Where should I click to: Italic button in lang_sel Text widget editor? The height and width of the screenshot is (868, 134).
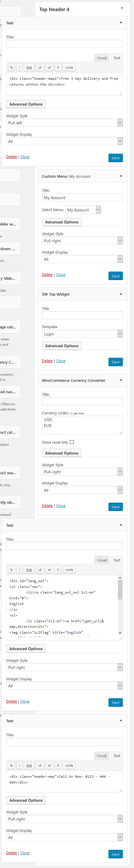(x=20, y=570)
